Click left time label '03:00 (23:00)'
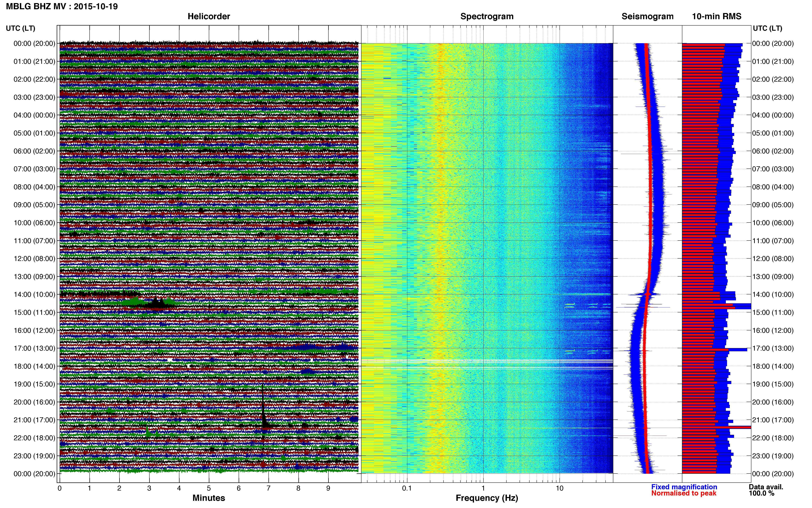812x508 pixels. (34, 97)
